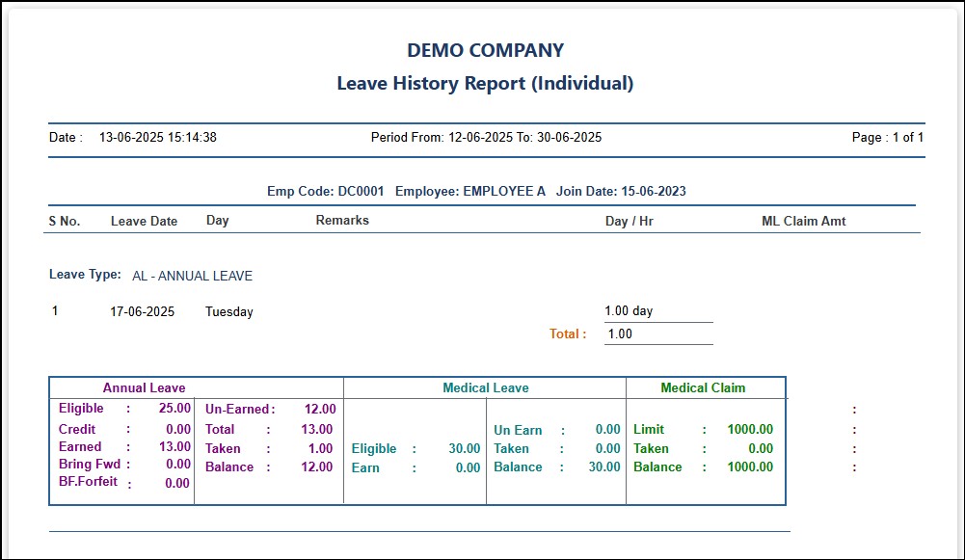Viewport: 965px width, 560px height.
Task: Select the Medical Leave section header
Action: point(485,388)
